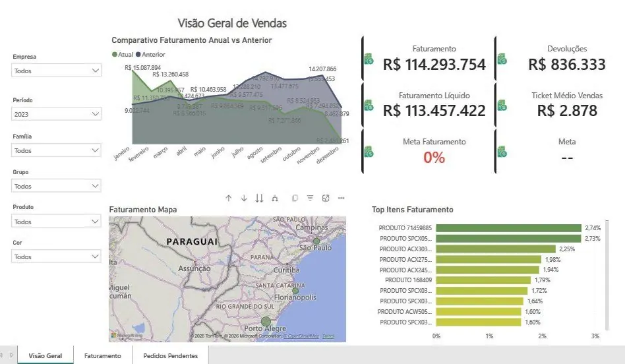Viewport: 625px width, 364px height.
Task: Click the Comparativo Faturamento Anual vs Anterior title
Action: coord(192,40)
